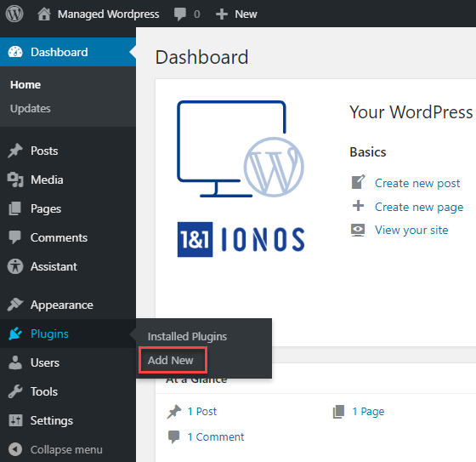Open the Assistant menu
The width and height of the screenshot is (476, 462).
point(54,266)
